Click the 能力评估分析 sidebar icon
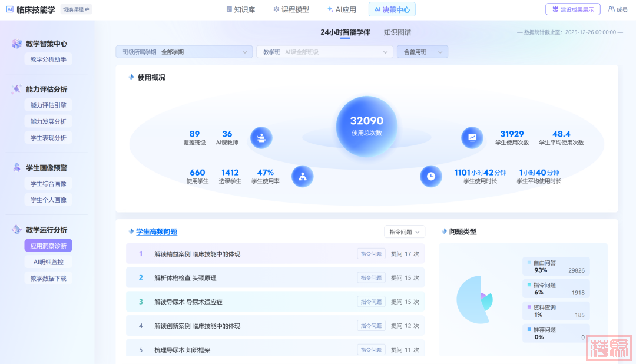 [x=16, y=90]
